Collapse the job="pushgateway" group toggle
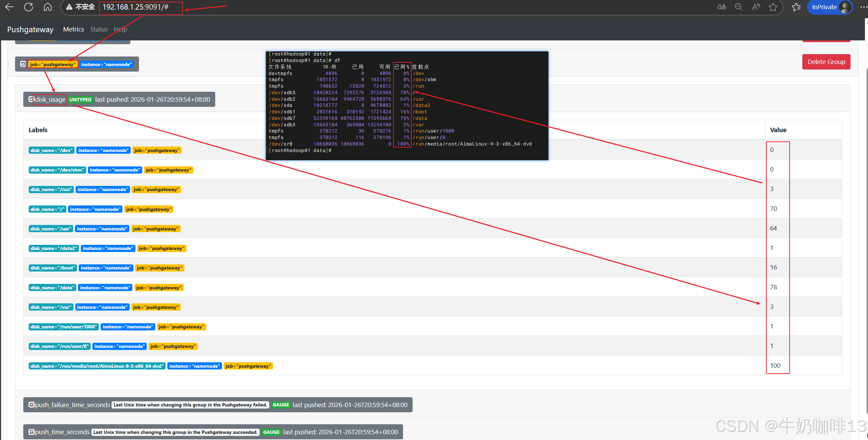The width and height of the screenshot is (868, 440). (23, 64)
